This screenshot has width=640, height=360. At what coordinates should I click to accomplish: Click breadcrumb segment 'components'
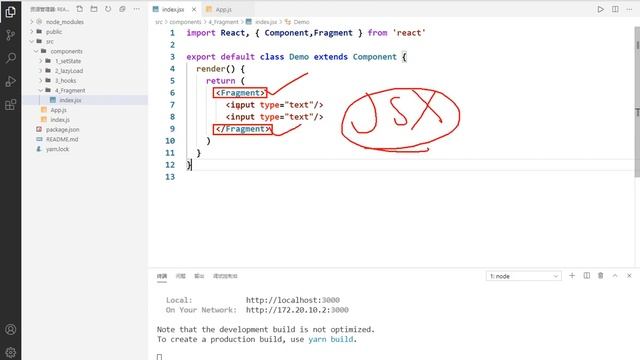tap(185, 22)
